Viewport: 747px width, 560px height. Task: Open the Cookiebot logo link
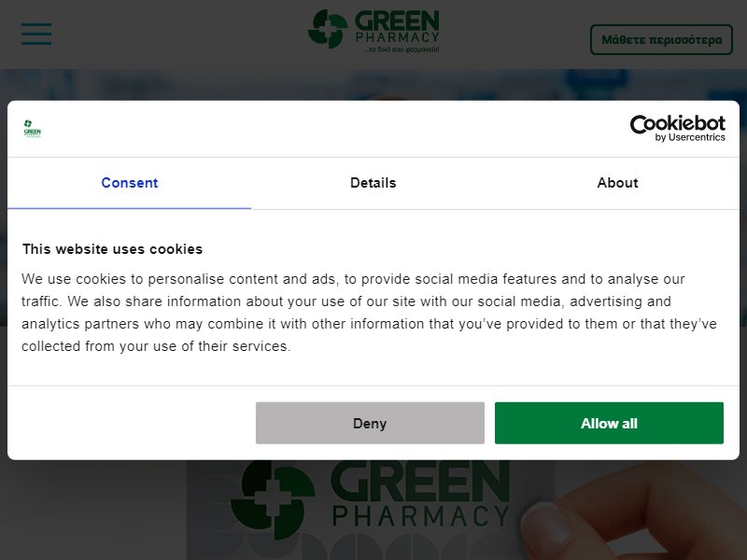678,129
